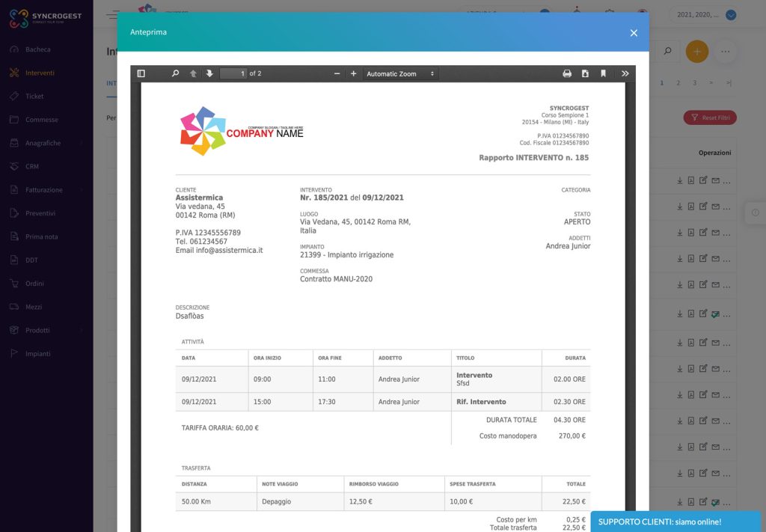Open the PDF icon in the first Operazioni row

[x=691, y=180]
